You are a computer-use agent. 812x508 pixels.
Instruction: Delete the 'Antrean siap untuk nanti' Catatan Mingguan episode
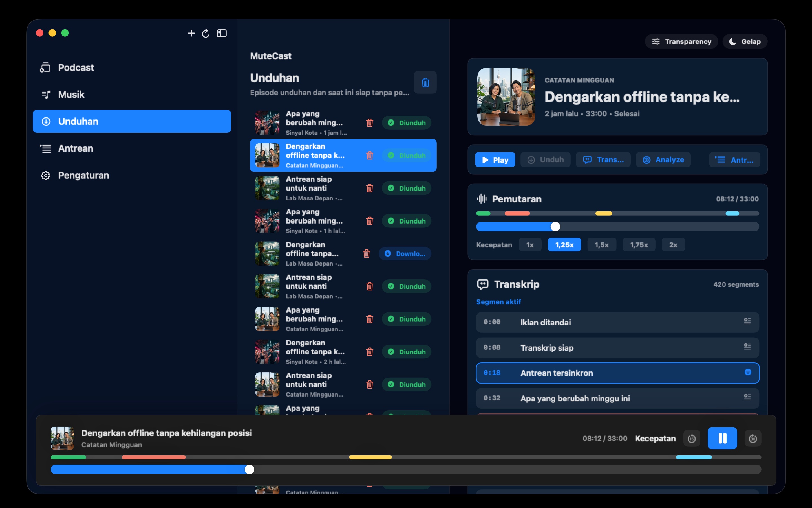[x=369, y=384]
